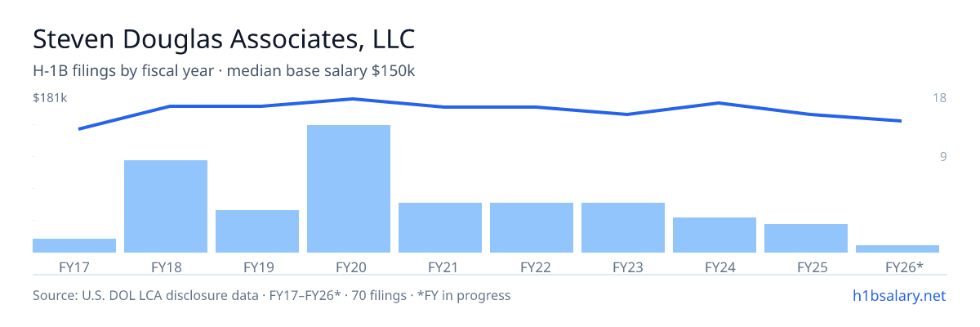
Task: Click the DOL LCA source footnote text
Action: (x=271, y=295)
